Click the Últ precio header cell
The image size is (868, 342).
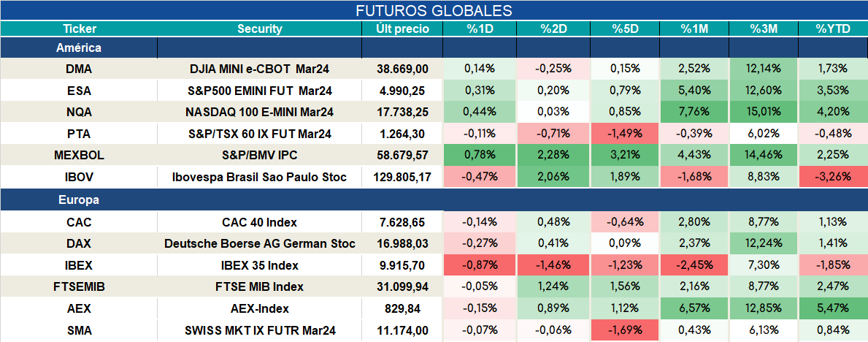click(x=402, y=29)
